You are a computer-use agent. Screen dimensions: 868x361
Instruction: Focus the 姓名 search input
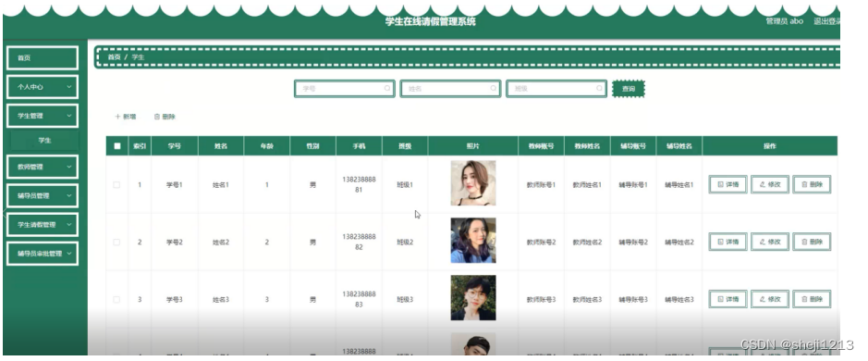450,89
